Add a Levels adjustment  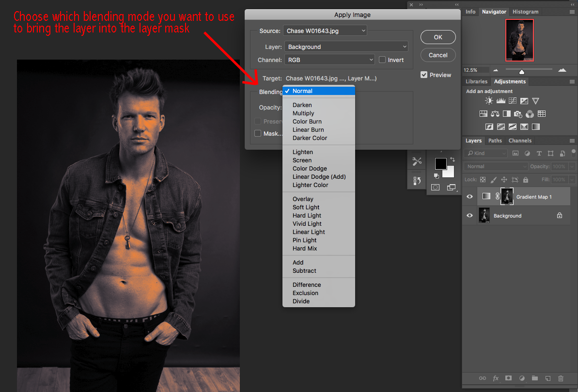click(x=500, y=100)
